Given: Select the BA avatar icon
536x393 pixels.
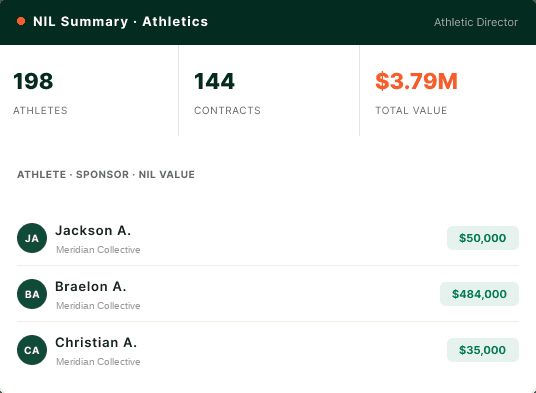Looking at the screenshot, I should tap(32, 294).
